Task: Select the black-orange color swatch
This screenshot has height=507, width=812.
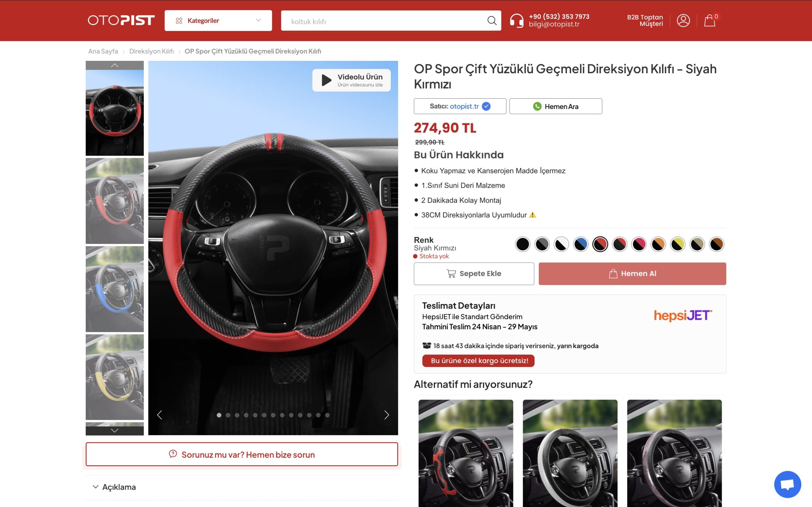Action: coord(658,244)
